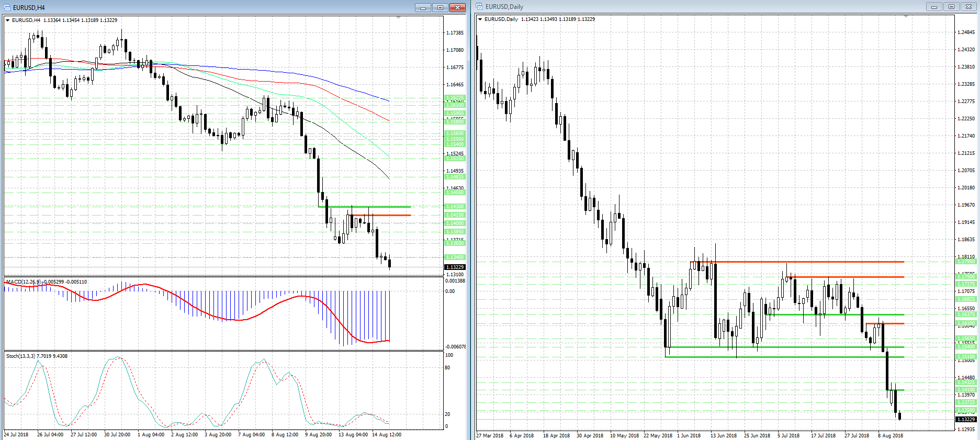Click the 1.13229 price tag on Daily axis
Screen dimensions: 980x440
[966, 420]
